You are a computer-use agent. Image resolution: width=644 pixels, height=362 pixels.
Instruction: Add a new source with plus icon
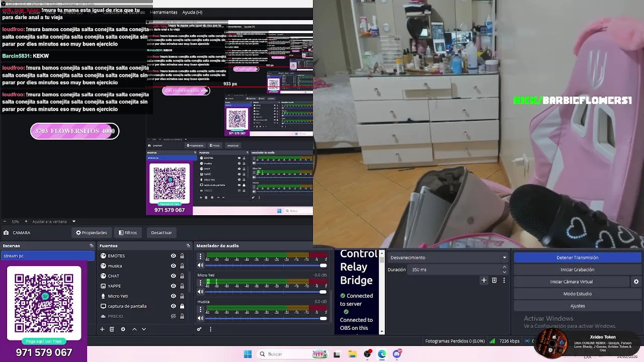point(102,329)
